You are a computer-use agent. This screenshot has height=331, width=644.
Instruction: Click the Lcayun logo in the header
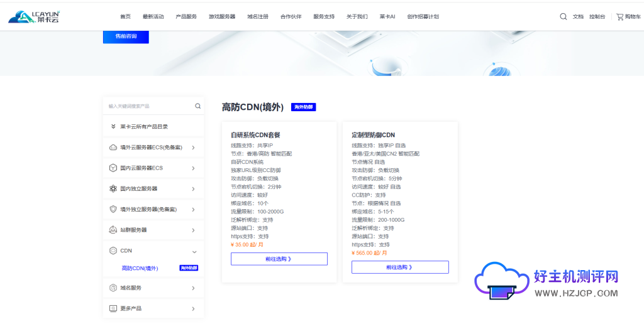coord(35,16)
